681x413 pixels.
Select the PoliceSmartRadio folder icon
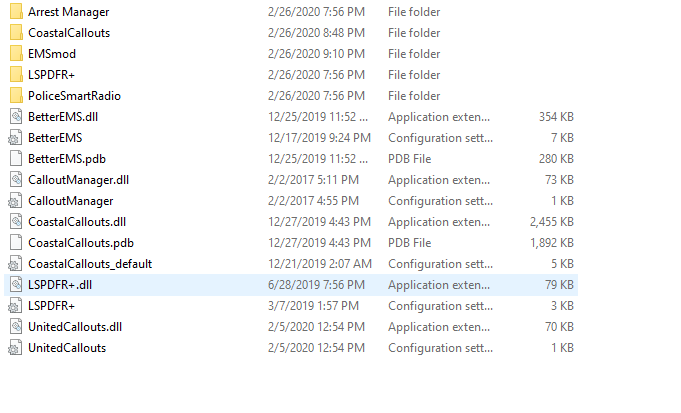[15, 96]
